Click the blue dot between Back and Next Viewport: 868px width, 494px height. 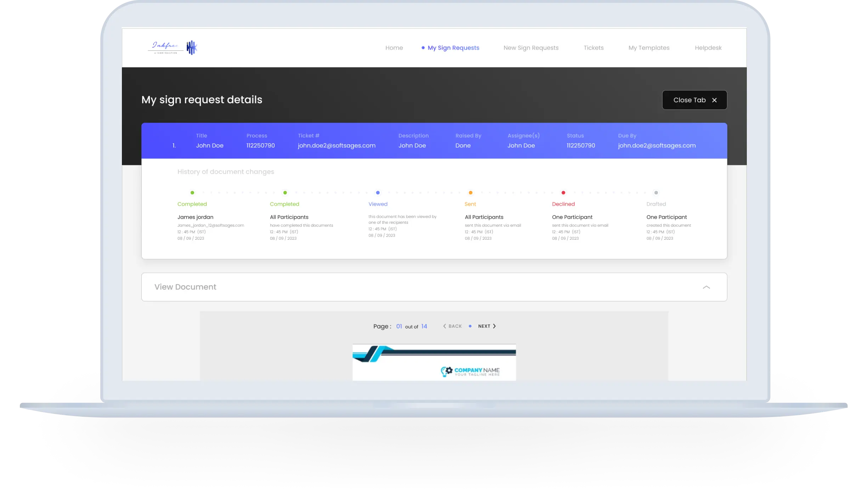coord(470,326)
